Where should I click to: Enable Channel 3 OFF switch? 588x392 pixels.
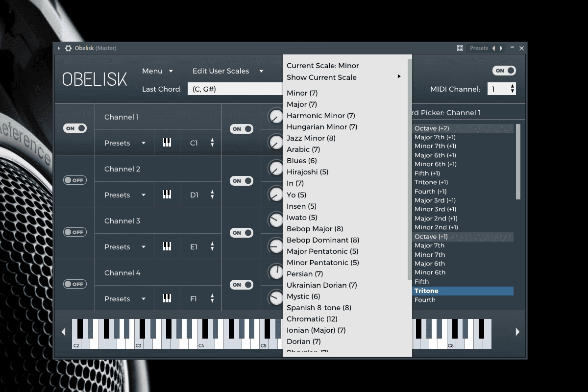click(x=75, y=232)
